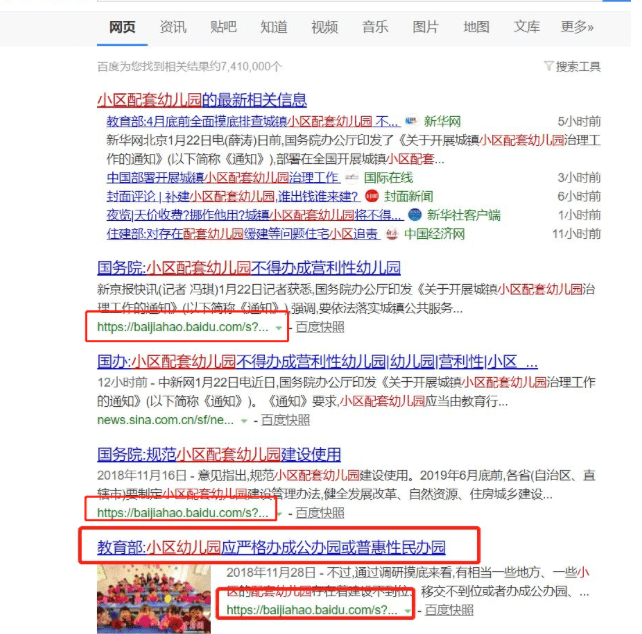Screen dimensions: 642x634
Task: Click the 中国经济网 source name
Action: [x=434, y=233]
